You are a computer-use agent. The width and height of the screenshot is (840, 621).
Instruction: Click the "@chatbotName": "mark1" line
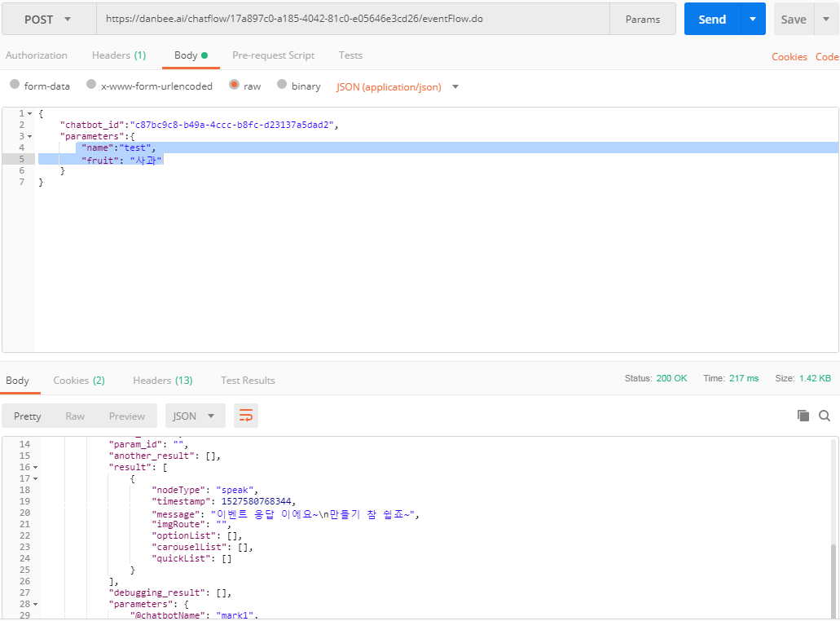[195, 615]
